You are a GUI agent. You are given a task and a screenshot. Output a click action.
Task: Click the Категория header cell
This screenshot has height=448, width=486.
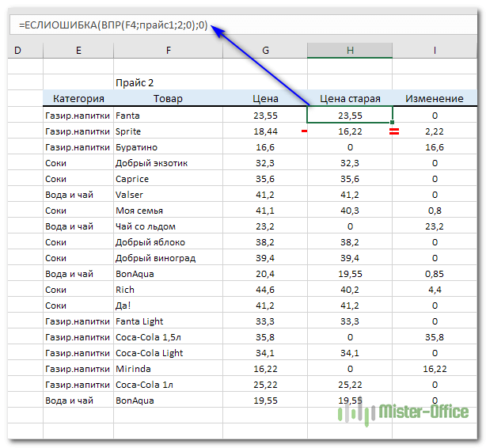coord(78,98)
